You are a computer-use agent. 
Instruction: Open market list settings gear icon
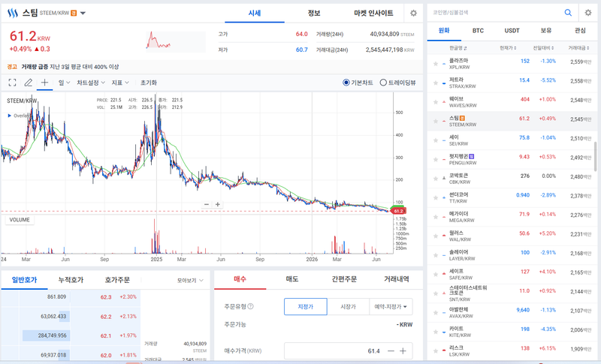[x=588, y=13]
